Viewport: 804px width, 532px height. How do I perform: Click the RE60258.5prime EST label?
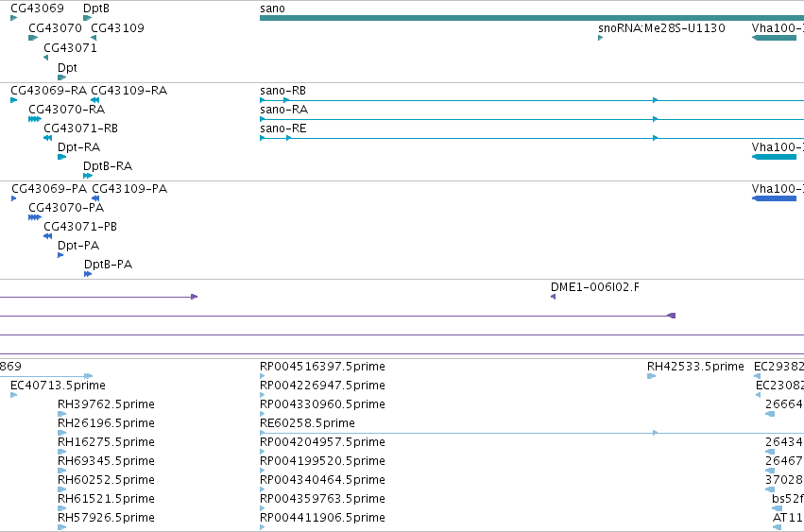pos(308,423)
